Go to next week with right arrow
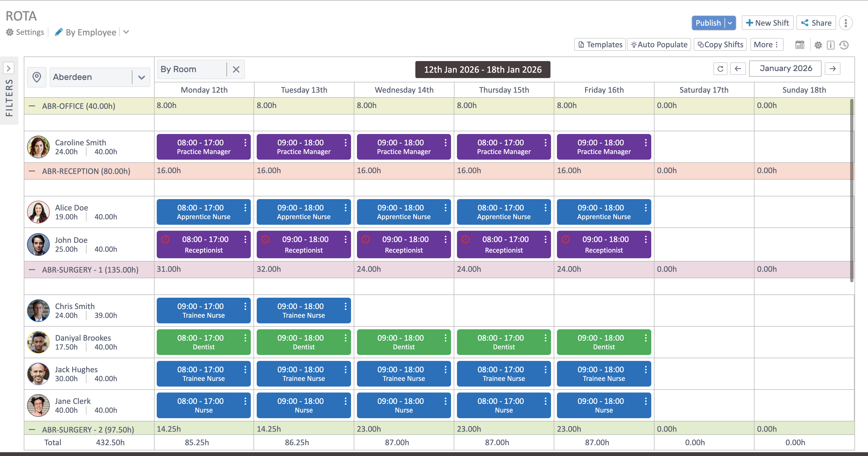 click(x=833, y=69)
